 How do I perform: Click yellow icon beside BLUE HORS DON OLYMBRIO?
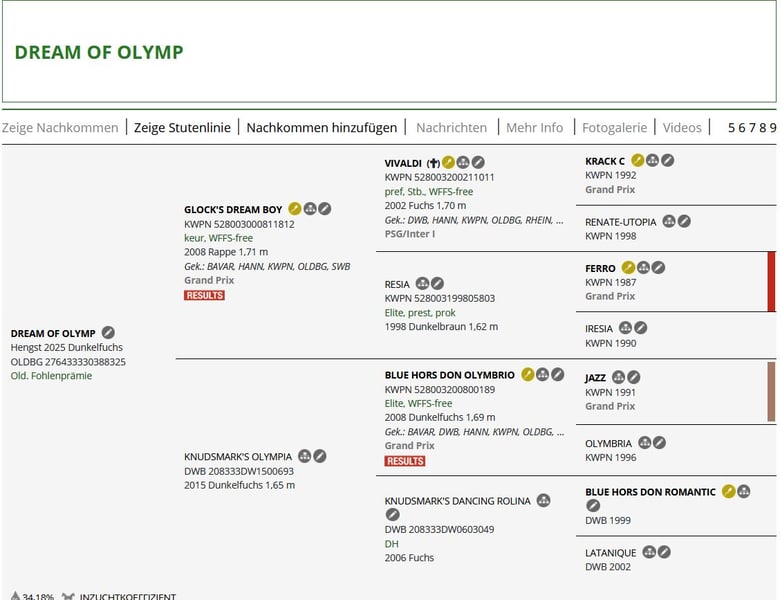click(x=528, y=374)
